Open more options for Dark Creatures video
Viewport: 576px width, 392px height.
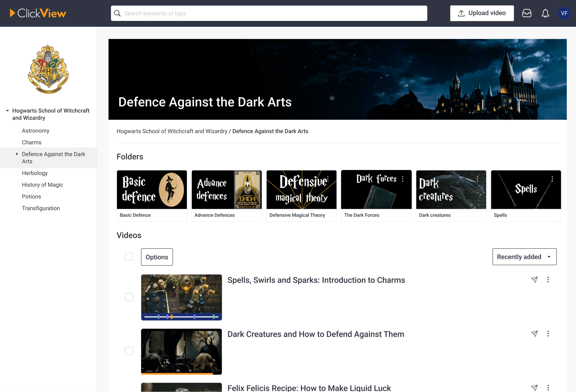(x=548, y=333)
